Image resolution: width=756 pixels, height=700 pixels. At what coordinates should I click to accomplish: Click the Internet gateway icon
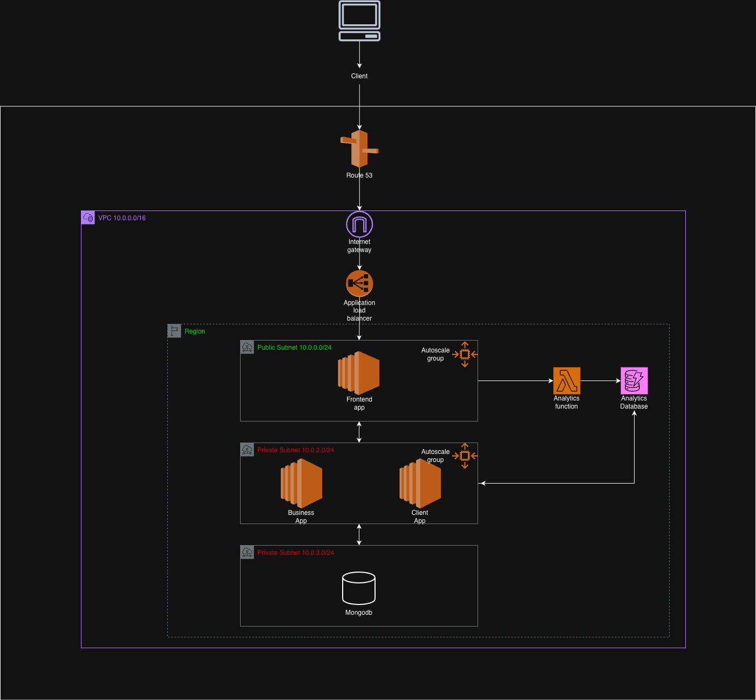[359, 224]
